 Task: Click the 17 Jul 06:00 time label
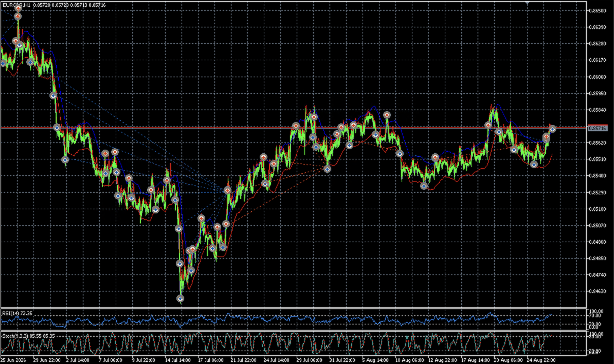click(210, 360)
